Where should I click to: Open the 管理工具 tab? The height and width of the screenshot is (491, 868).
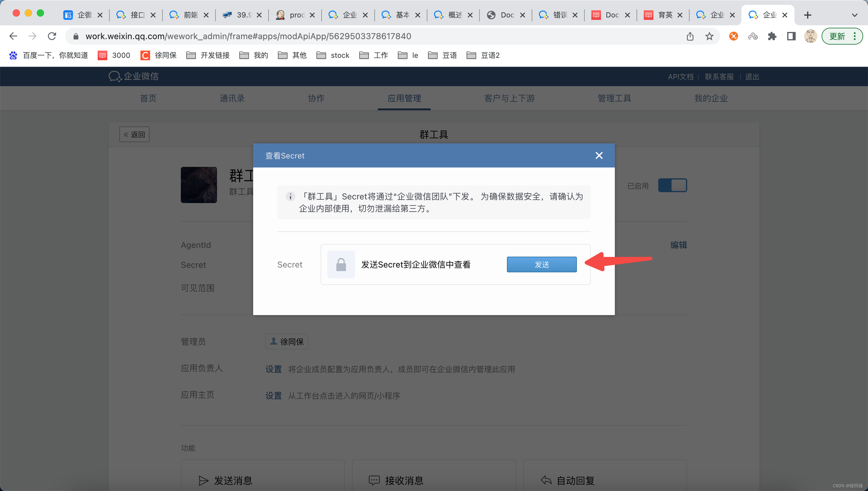pos(614,98)
